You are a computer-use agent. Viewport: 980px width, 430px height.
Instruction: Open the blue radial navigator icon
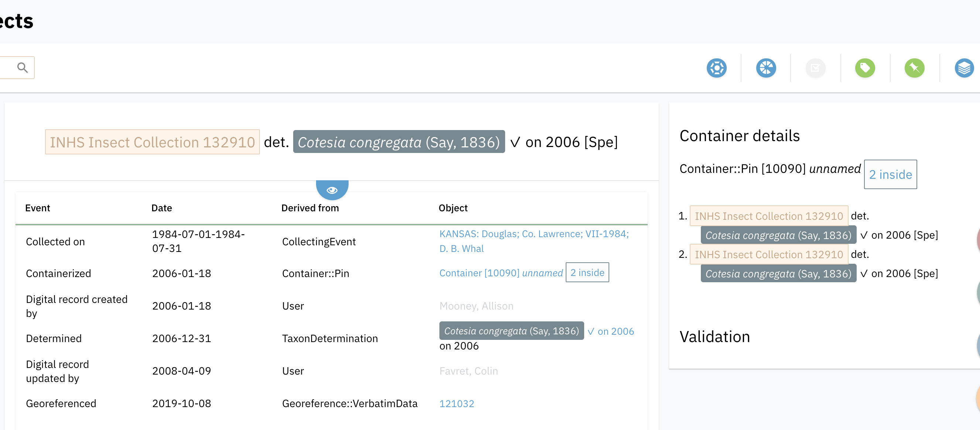pos(717,68)
